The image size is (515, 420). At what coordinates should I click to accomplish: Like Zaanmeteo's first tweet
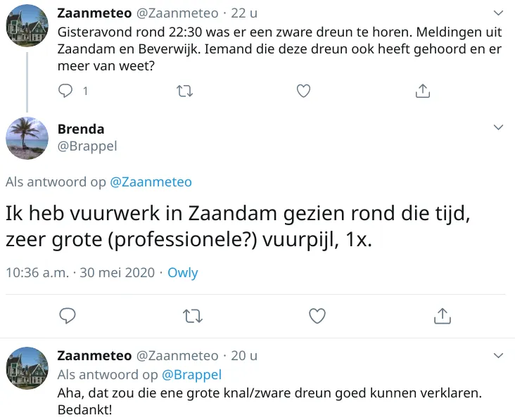point(303,91)
